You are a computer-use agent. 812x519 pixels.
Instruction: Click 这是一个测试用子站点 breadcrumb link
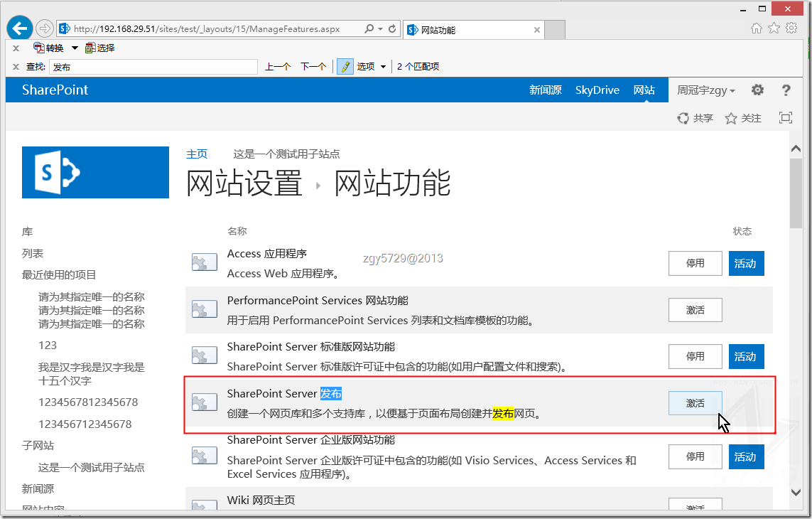pos(286,154)
